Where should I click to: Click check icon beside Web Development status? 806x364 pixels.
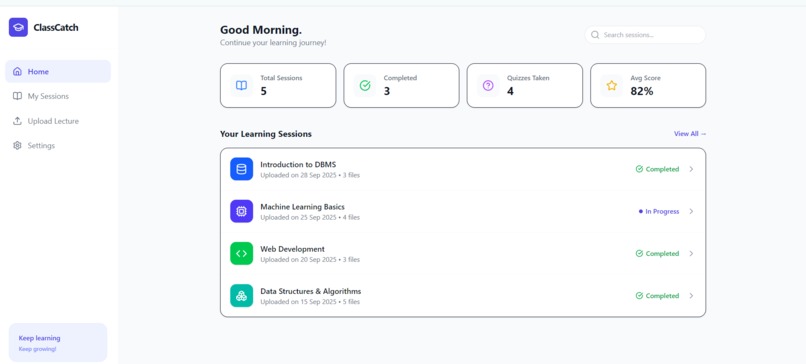coord(639,253)
